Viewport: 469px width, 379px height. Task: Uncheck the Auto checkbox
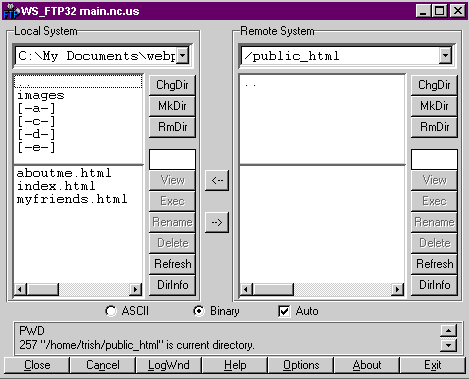tap(284, 311)
